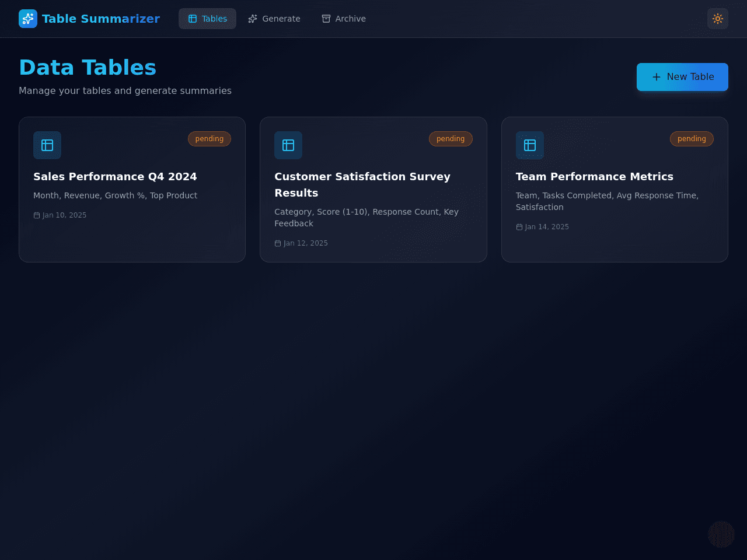The image size is (747, 560).
Task: Click the calendar icon beside Jan 10, 2025
Action: tap(37, 215)
